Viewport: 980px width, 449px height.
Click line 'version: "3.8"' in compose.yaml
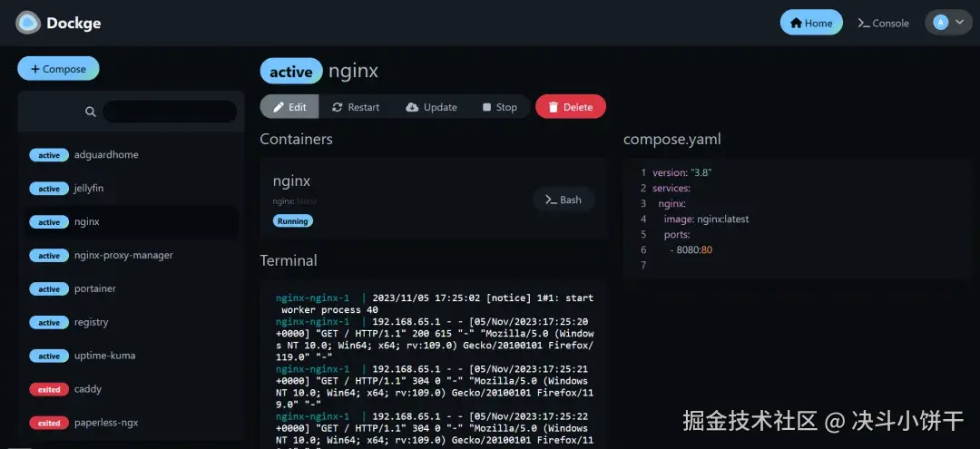(681, 172)
